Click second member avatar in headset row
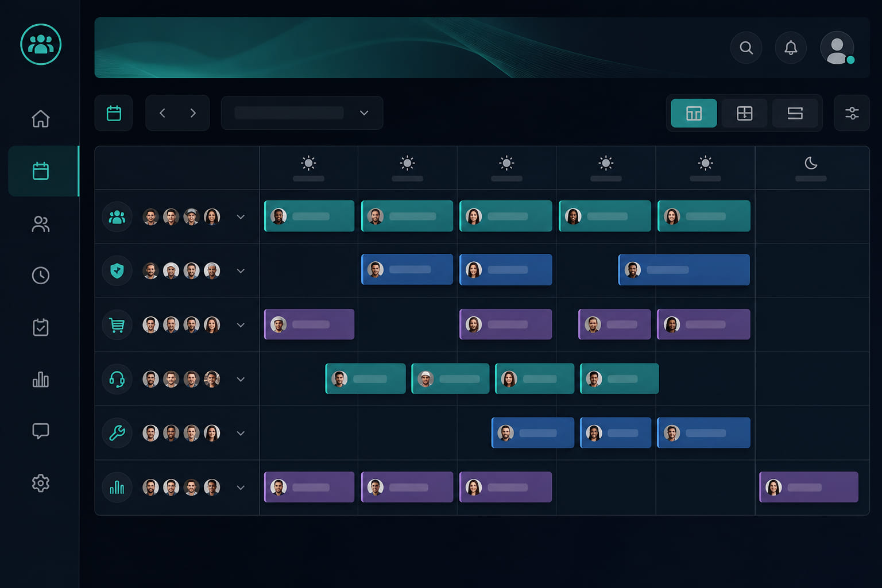 point(171,379)
